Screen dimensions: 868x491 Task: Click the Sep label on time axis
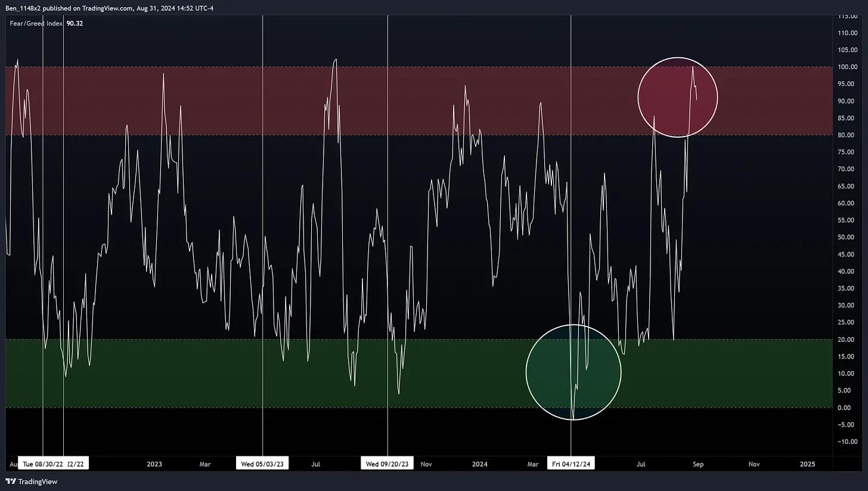click(x=698, y=464)
